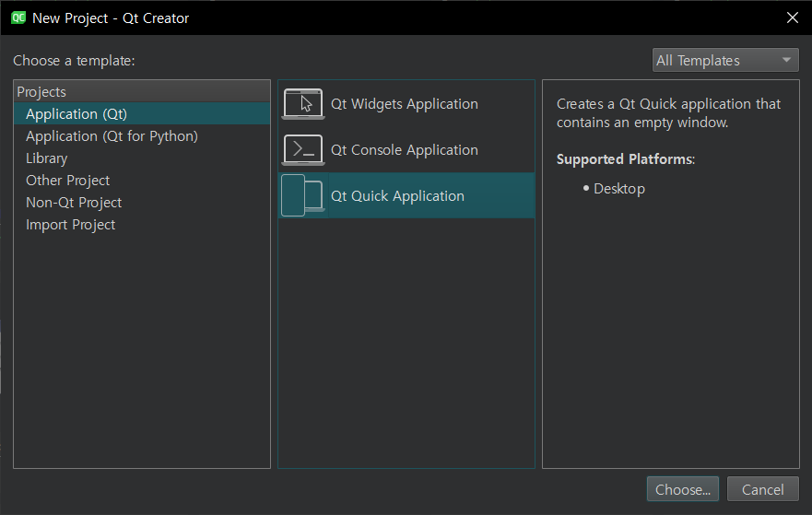Click the Qt Console Application terminal icon
The image size is (812, 515).
click(303, 150)
